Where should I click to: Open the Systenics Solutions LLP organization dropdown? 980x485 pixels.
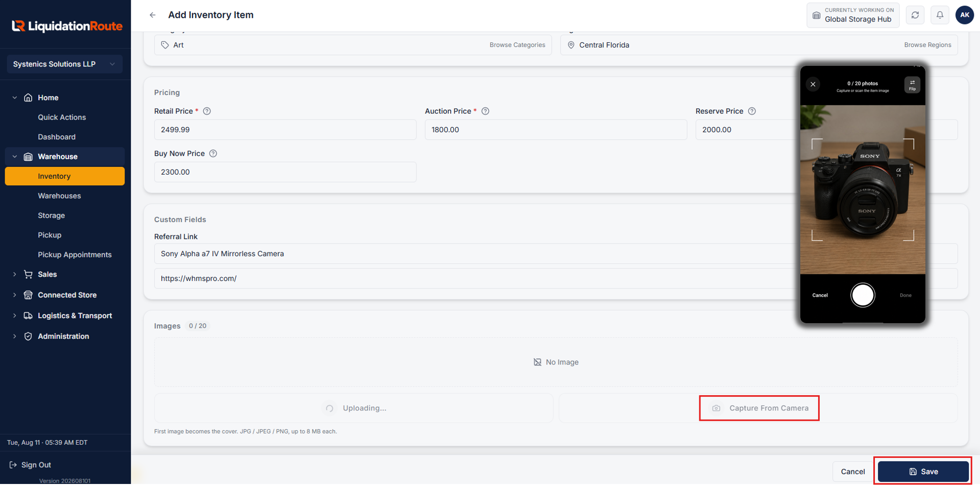point(65,64)
